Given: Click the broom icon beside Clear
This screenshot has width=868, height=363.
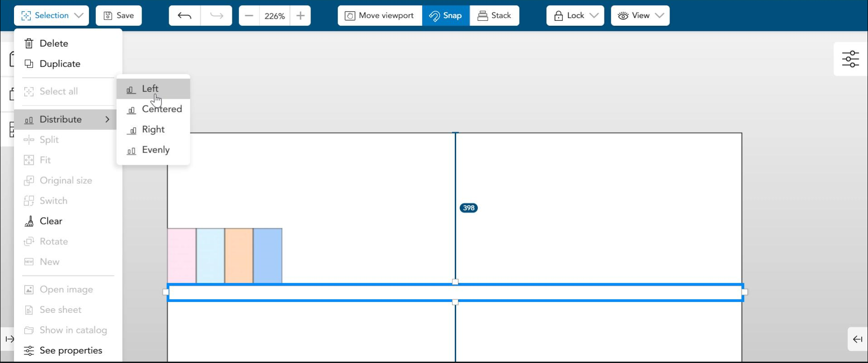Looking at the screenshot, I should 29,221.
